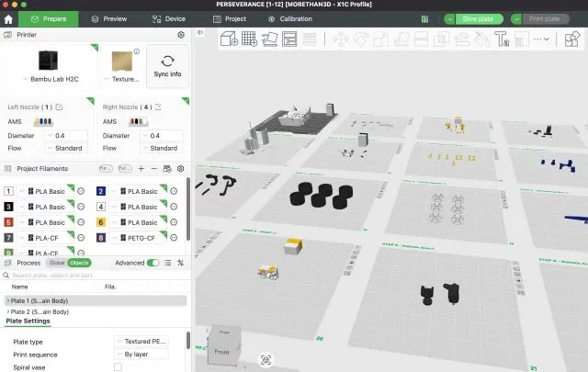This screenshot has width=588, height=372.
Task: Click the object search field
Action: [x=92, y=275]
